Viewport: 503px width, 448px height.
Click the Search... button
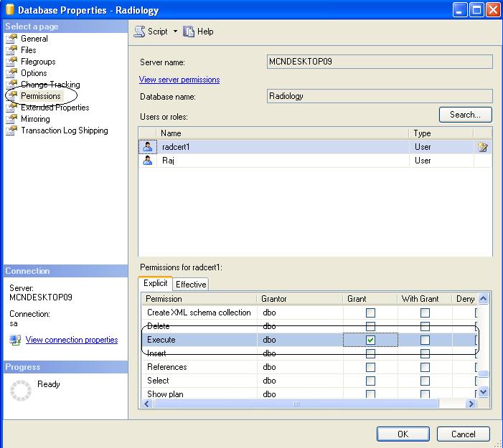465,115
